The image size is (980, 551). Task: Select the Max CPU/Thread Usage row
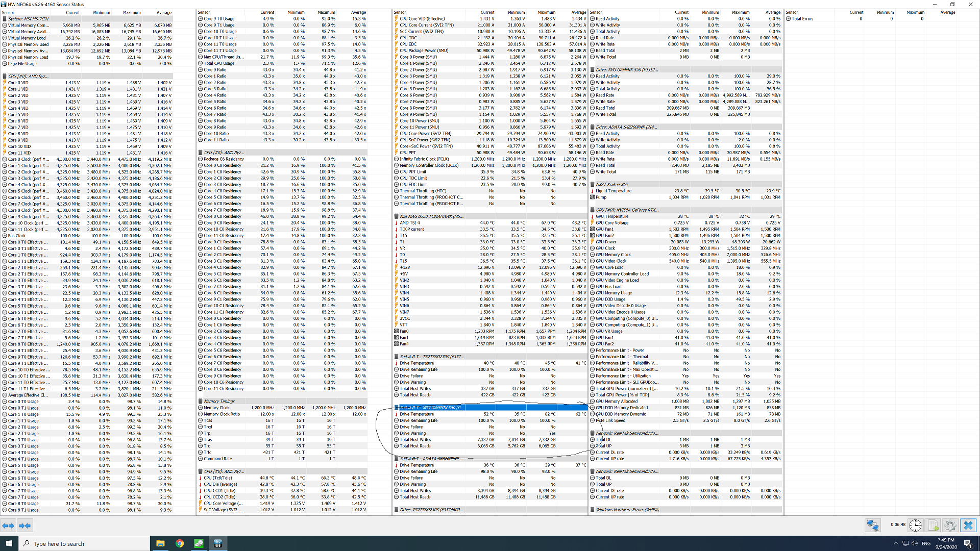(x=283, y=57)
